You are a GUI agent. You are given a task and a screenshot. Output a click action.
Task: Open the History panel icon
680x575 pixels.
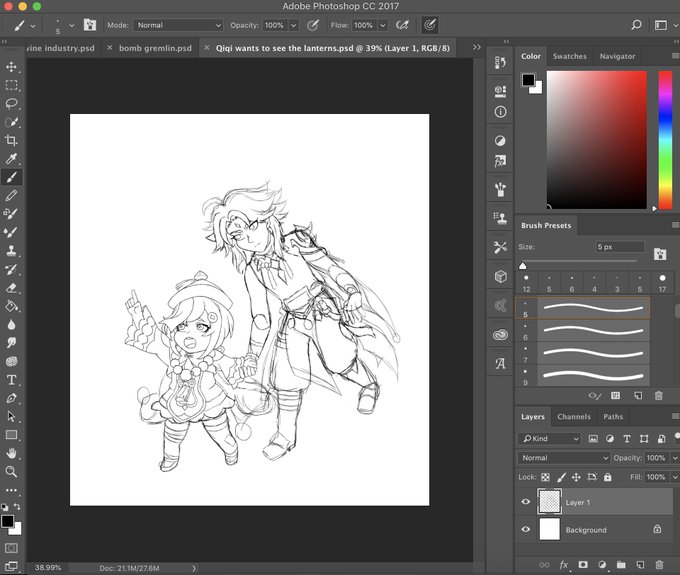500,63
